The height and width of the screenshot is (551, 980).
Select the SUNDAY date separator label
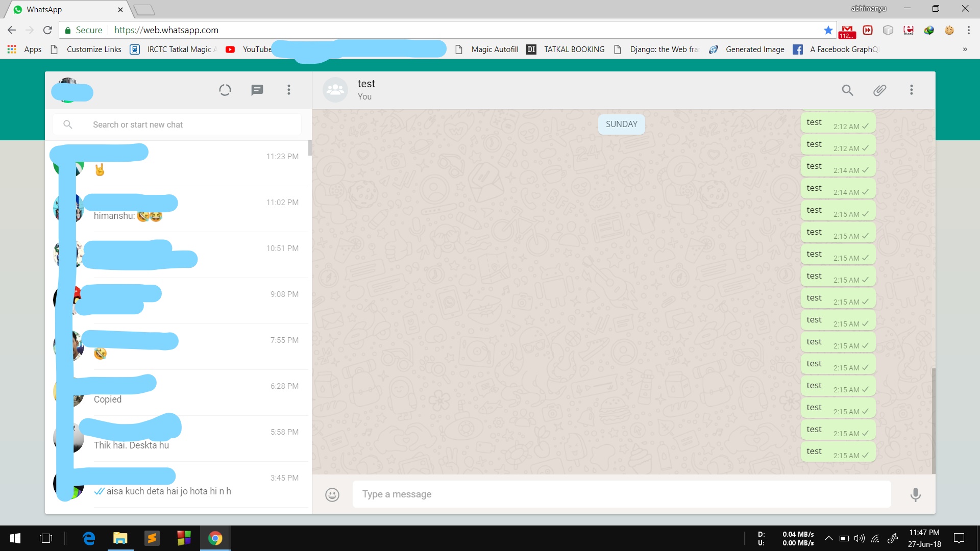point(622,124)
